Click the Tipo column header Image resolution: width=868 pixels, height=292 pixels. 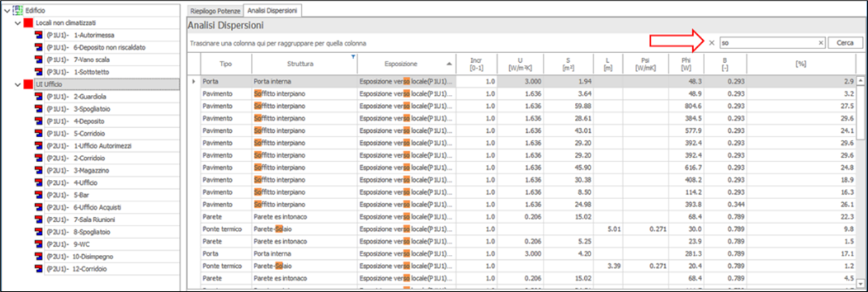point(225,64)
